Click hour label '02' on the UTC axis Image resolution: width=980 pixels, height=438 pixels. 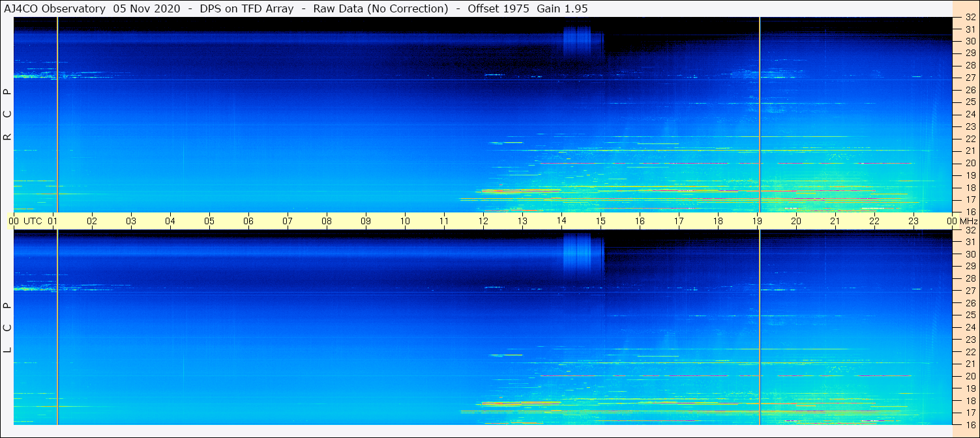(x=92, y=221)
